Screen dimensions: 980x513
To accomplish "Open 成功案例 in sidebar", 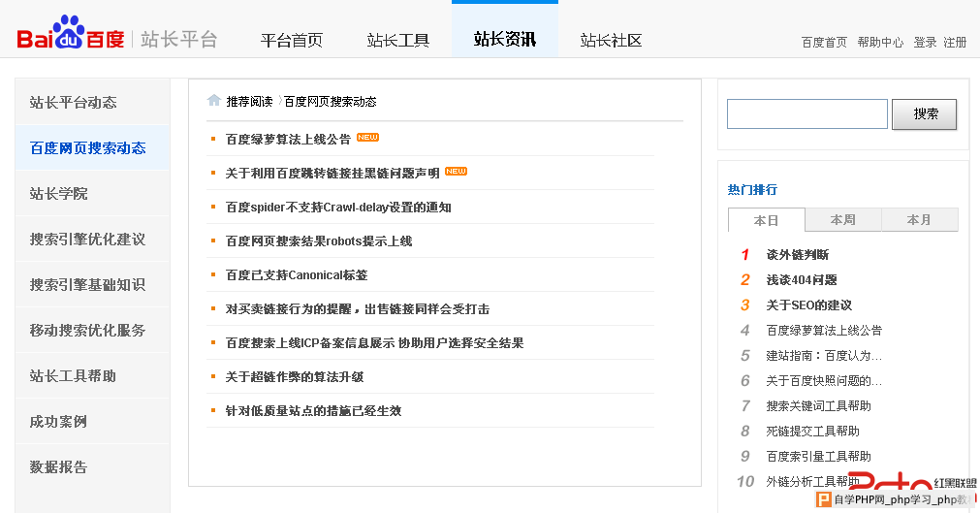I will [92, 422].
